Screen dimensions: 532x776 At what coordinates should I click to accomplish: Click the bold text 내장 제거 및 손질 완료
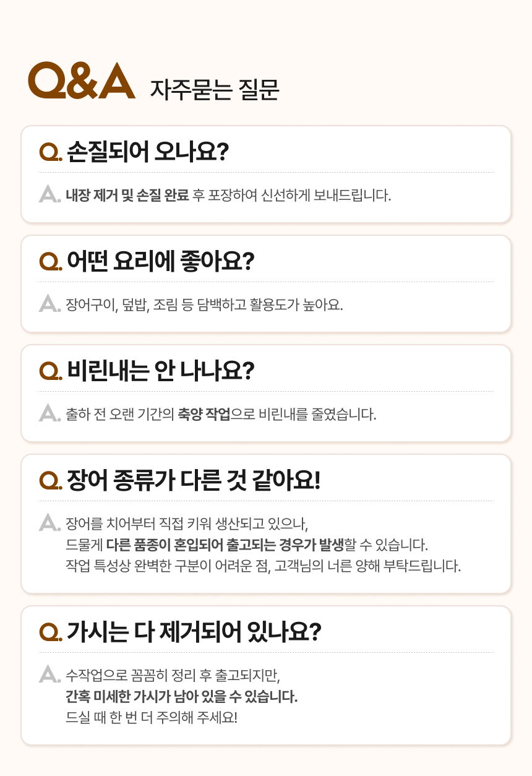[x=127, y=196]
